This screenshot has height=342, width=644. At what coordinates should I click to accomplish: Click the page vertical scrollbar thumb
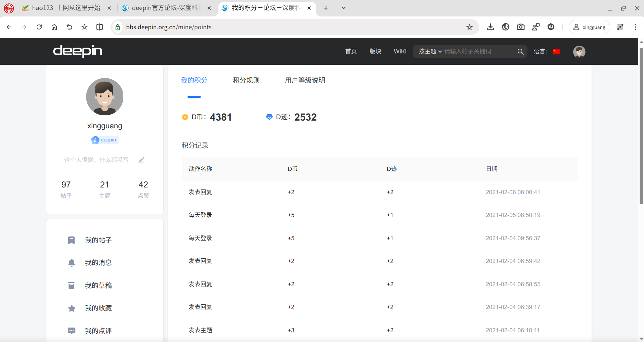641,126
